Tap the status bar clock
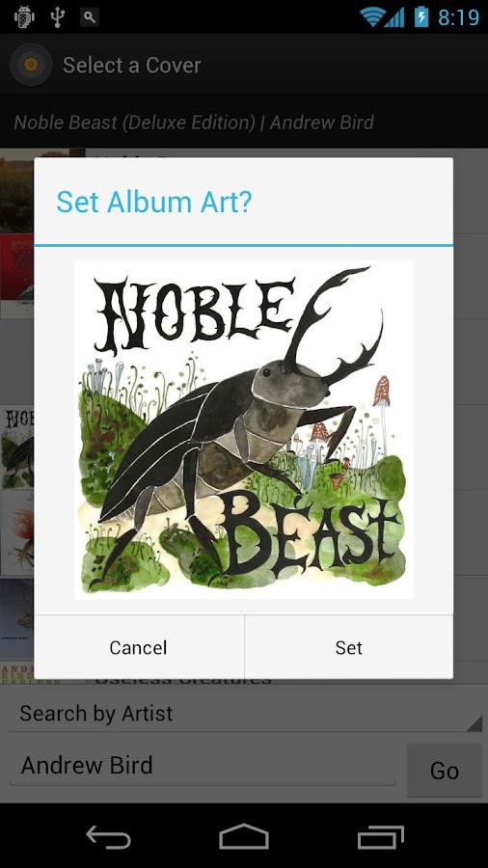Image resolution: width=488 pixels, height=868 pixels. click(x=458, y=17)
